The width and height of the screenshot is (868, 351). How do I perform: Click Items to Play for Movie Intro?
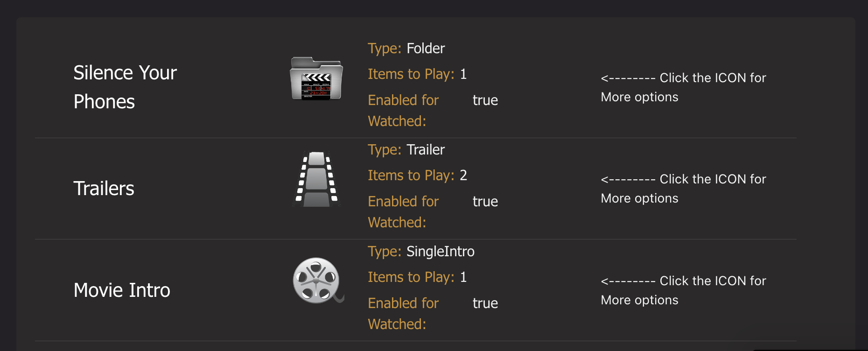[417, 277]
